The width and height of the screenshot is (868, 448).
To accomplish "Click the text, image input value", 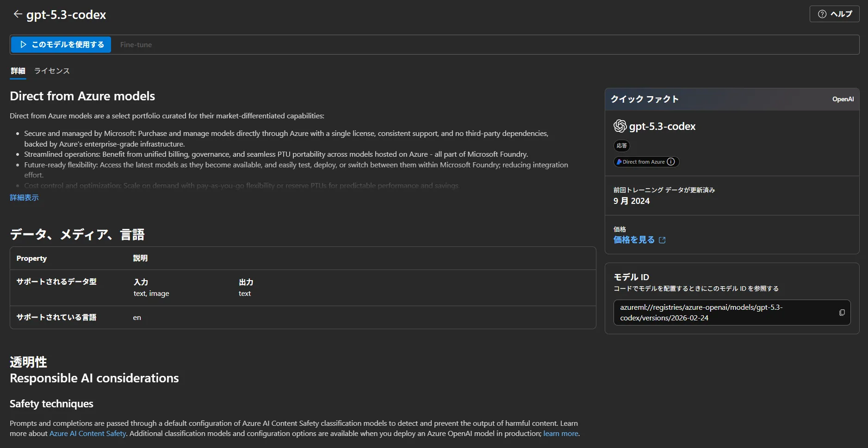I will tap(151, 294).
